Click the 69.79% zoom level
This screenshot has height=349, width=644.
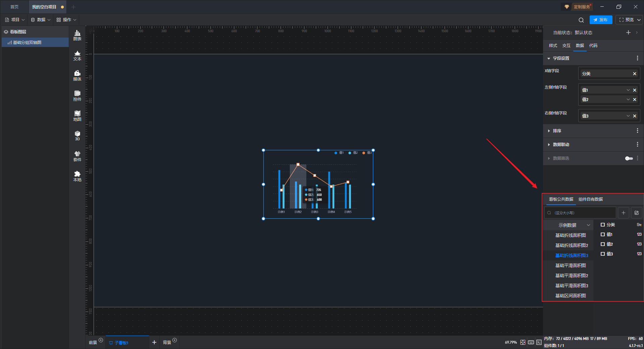coord(511,342)
